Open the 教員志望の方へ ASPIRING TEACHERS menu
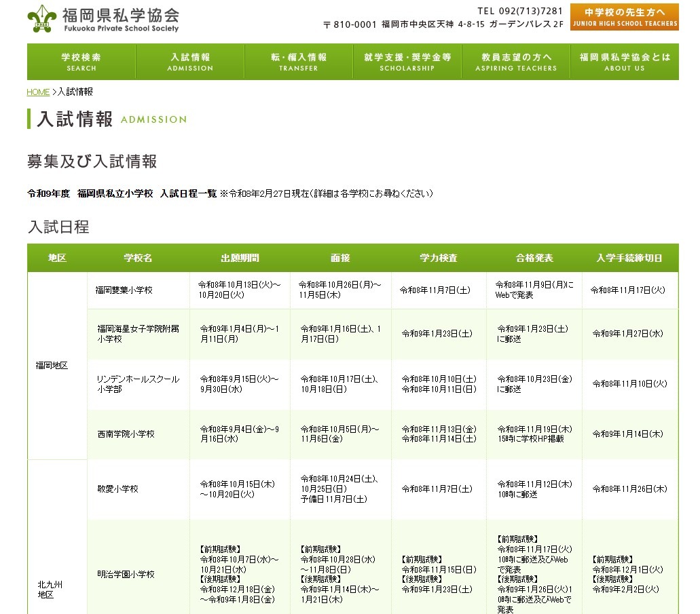 click(x=515, y=62)
